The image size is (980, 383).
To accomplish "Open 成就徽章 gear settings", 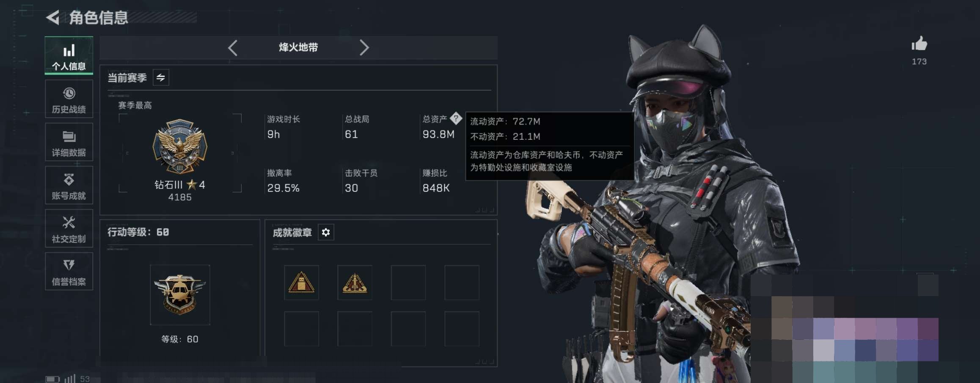I will pyautogui.click(x=326, y=232).
